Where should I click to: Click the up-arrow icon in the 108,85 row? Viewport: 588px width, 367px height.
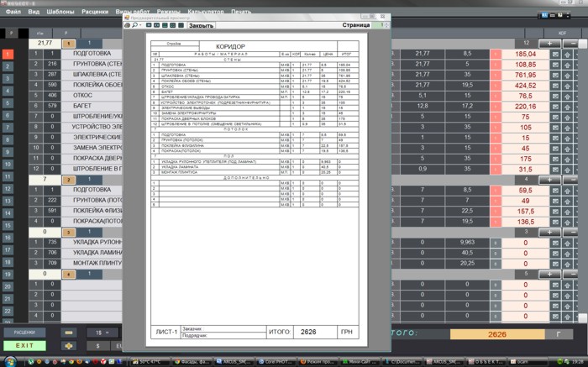[x=568, y=64]
